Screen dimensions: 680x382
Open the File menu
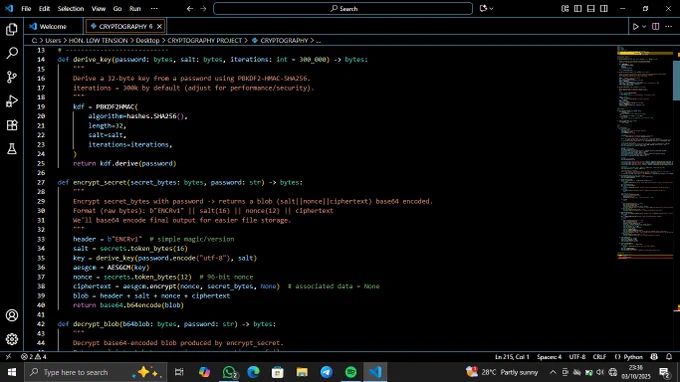click(x=26, y=8)
